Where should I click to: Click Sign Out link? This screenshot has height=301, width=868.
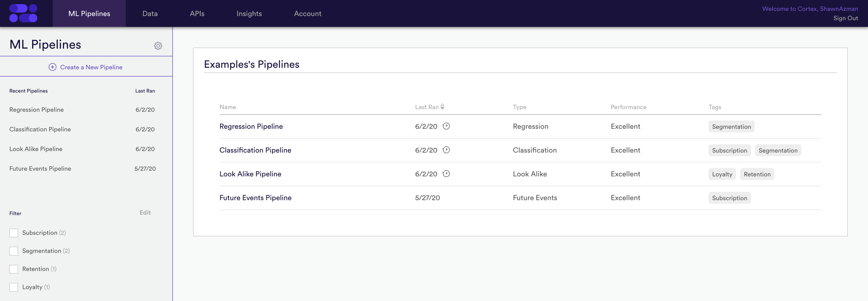click(845, 18)
